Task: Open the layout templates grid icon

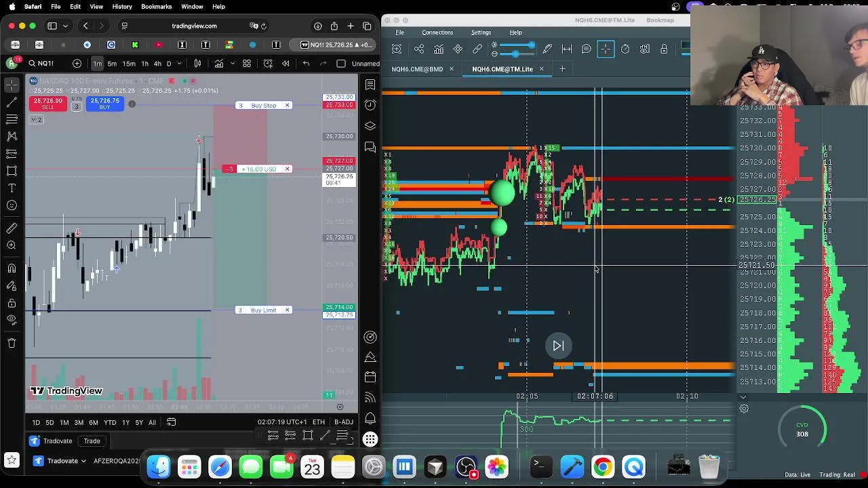Action: [247, 64]
